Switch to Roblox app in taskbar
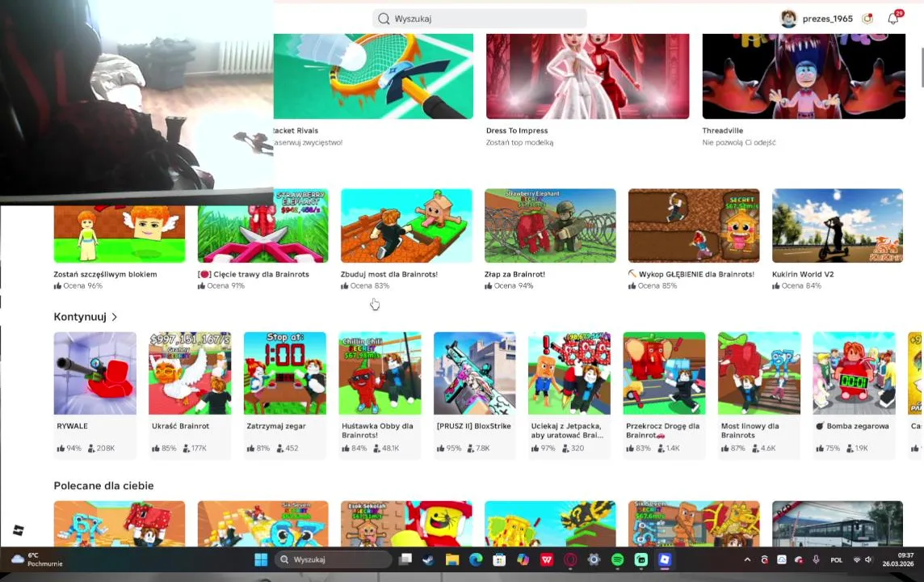The width and height of the screenshot is (924, 582). (665, 559)
